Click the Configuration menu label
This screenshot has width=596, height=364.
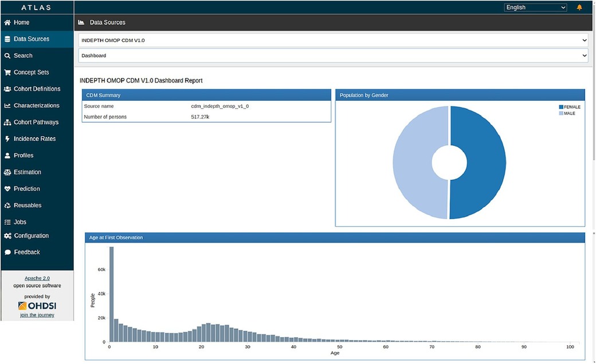pos(32,236)
